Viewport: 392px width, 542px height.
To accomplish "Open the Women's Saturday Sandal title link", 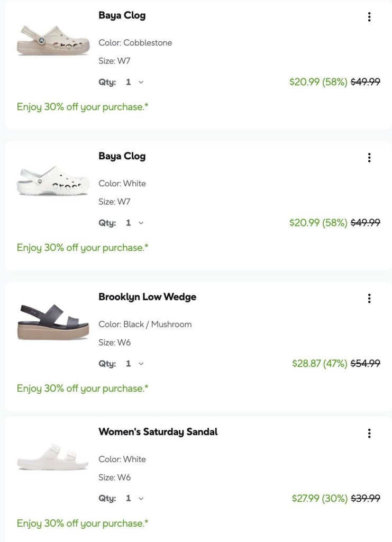I will [x=158, y=432].
